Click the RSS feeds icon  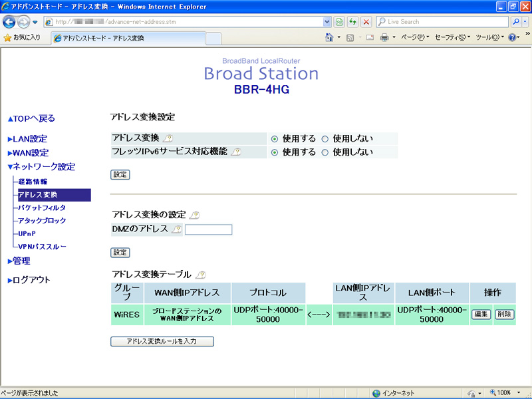click(x=350, y=38)
